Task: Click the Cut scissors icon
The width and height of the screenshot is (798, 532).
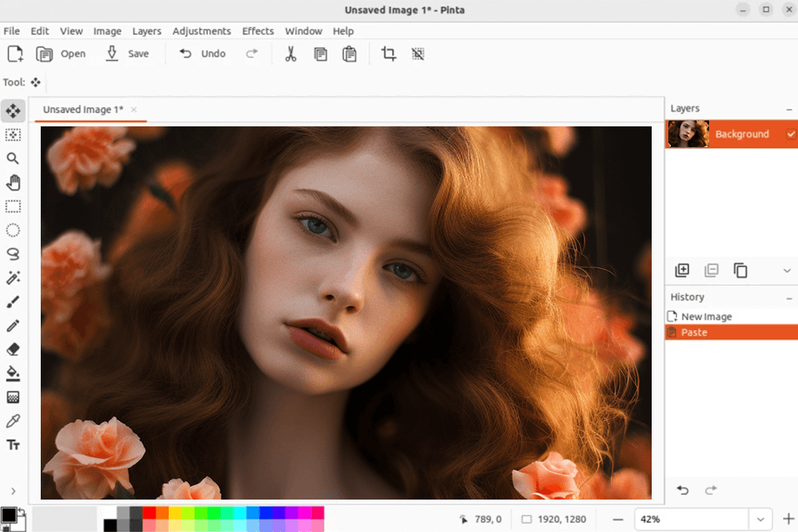Action: coord(291,54)
